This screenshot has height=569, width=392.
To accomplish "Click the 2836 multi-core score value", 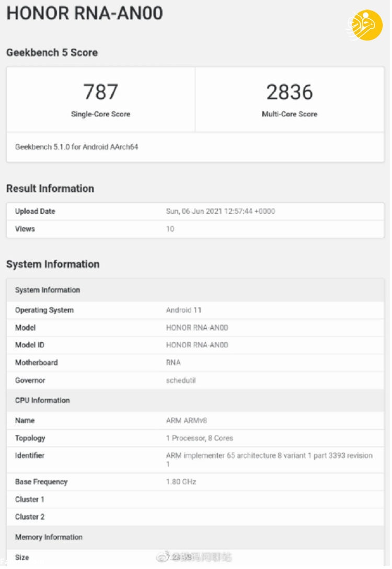I will pos(290,92).
